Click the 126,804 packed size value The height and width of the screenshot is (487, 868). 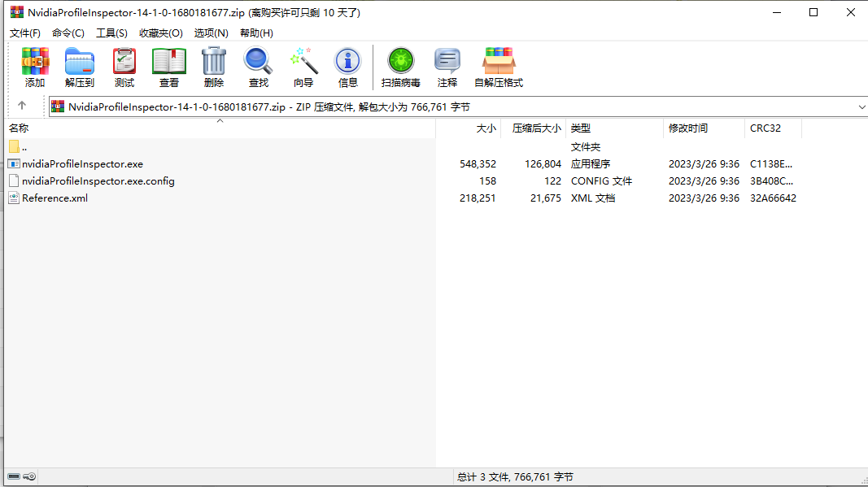[x=543, y=163]
